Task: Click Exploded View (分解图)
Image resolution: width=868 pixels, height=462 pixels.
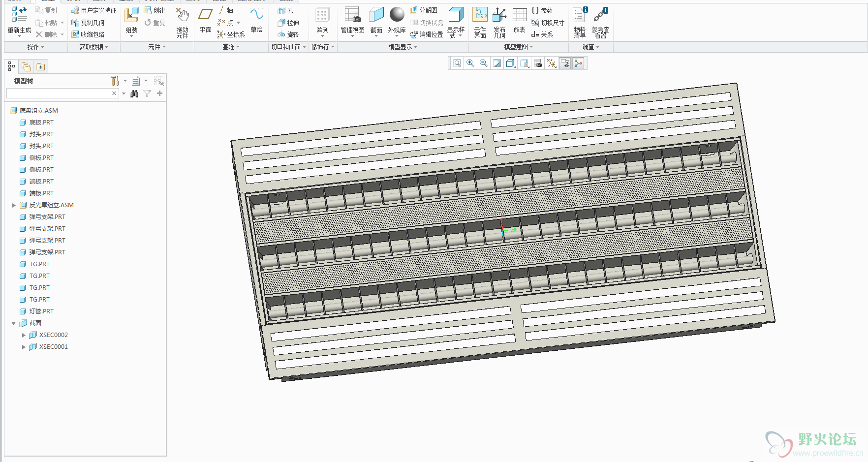Action: (x=424, y=10)
